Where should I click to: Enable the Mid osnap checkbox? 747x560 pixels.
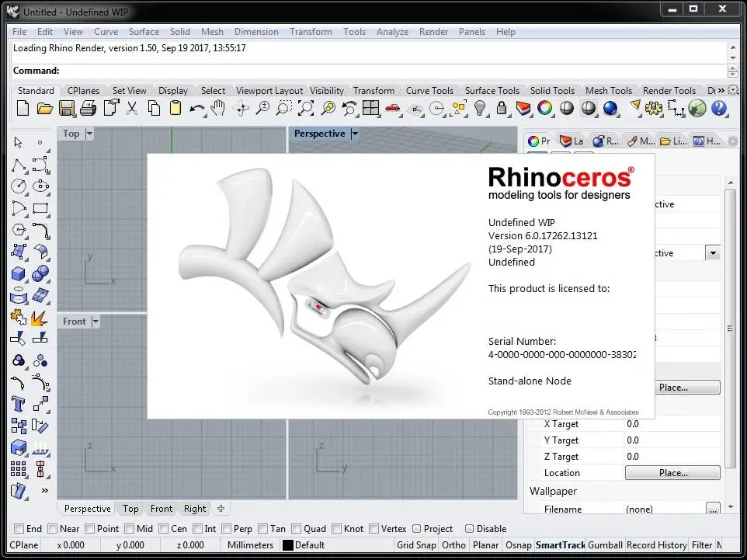129,529
